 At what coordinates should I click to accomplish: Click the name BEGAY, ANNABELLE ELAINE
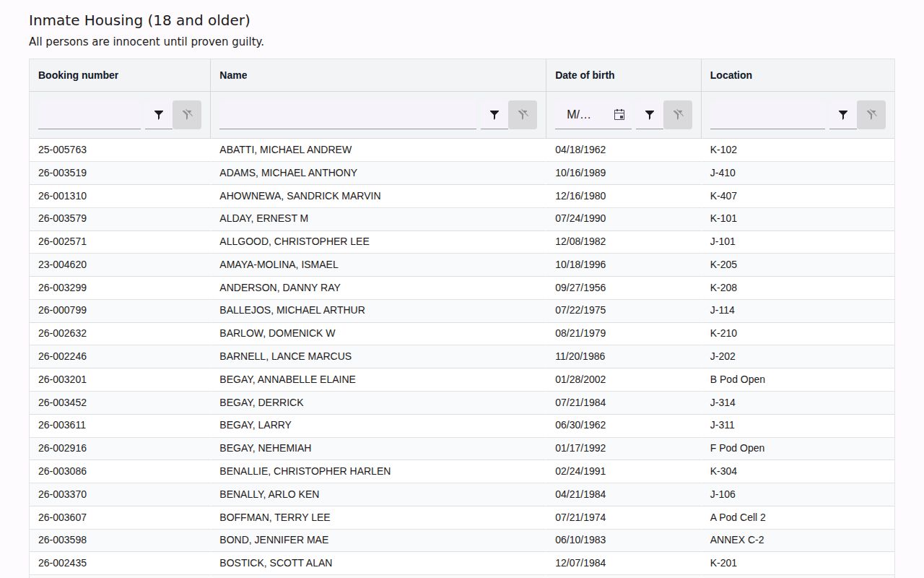pyautogui.click(x=287, y=379)
